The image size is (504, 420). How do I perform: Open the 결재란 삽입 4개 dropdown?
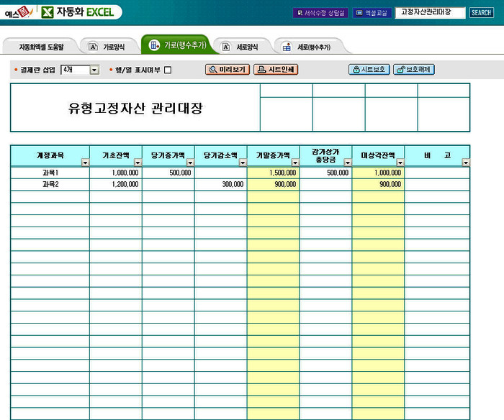94,70
